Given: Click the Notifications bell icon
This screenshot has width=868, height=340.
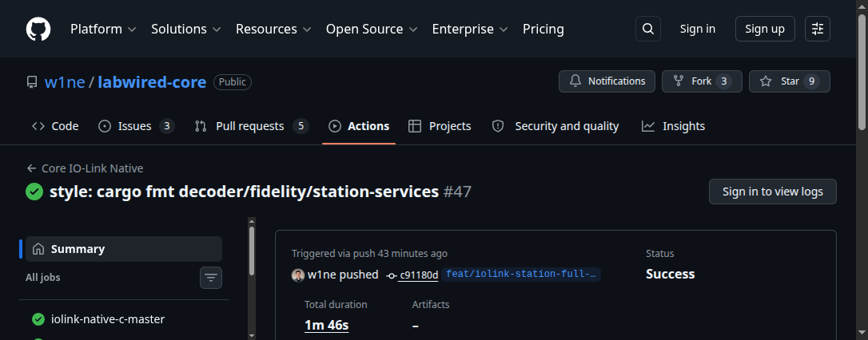Looking at the screenshot, I should point(575,81).
